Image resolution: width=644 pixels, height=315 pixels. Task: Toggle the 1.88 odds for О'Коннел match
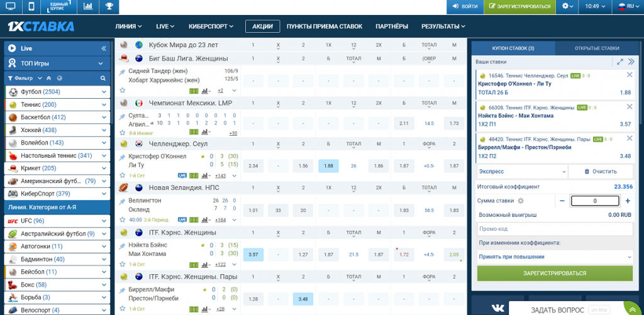pyautogui.click(x=328, y=166)
